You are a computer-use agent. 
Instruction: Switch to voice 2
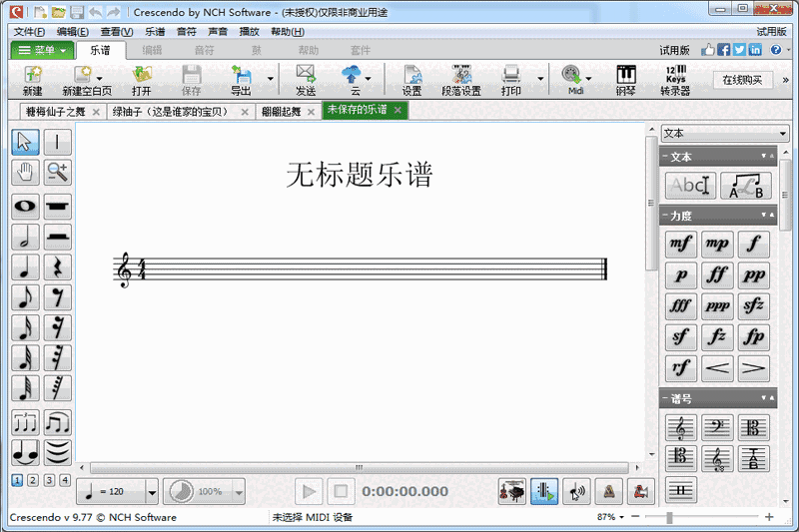(x=33, y=480)
